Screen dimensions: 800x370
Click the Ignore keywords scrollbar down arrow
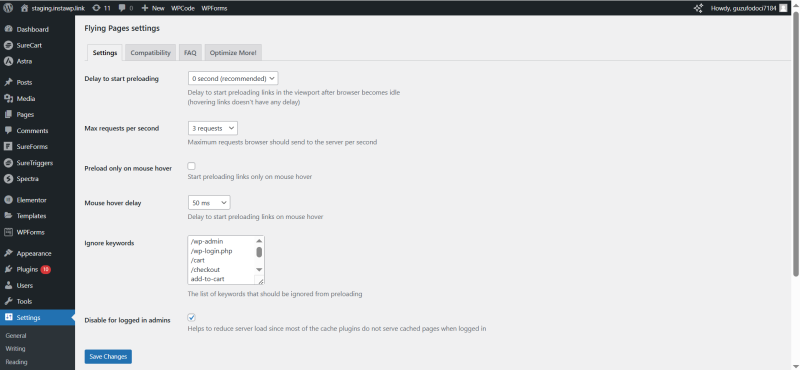pos(259,269)
